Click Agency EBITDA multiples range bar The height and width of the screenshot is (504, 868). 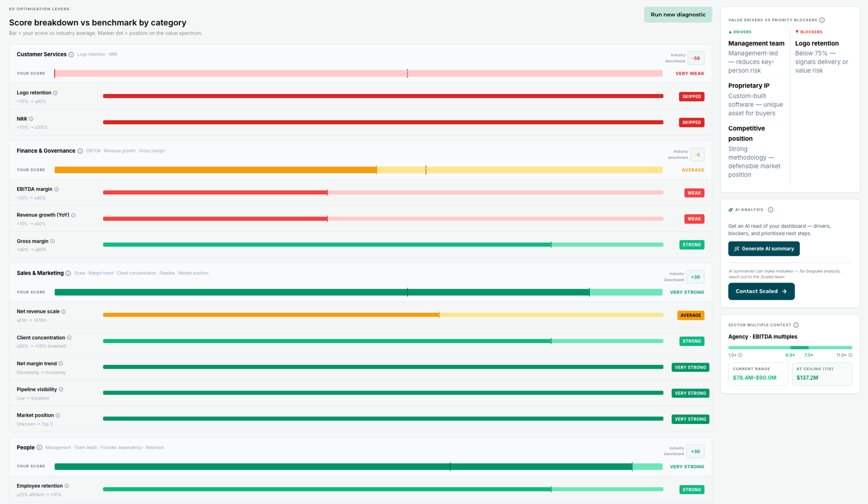790,348
